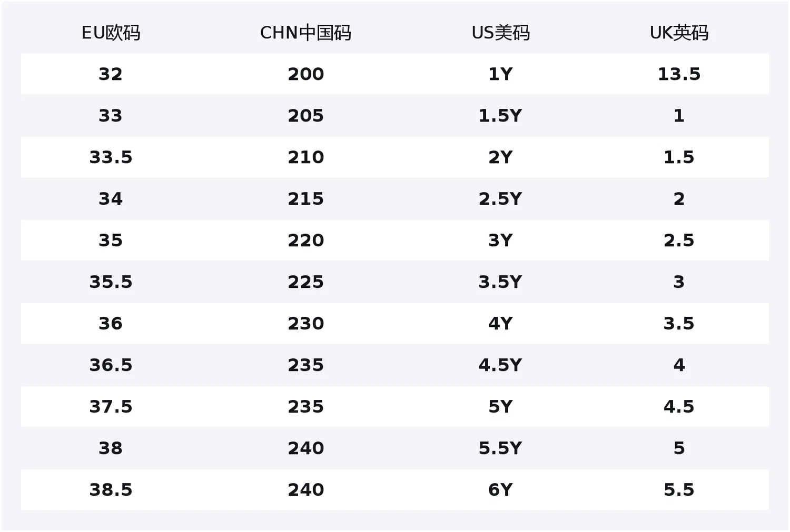Click UK size 4.5 cell
This screenshot has height=532, width=790.
(x=679, y=407)
